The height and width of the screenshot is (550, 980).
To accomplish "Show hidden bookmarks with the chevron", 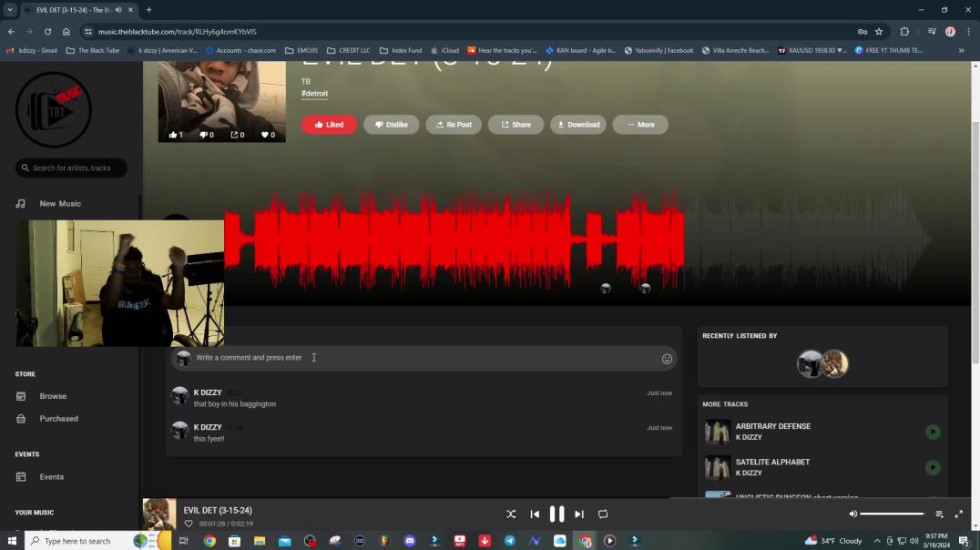I will pyautogui.click(x=962, y=50).
